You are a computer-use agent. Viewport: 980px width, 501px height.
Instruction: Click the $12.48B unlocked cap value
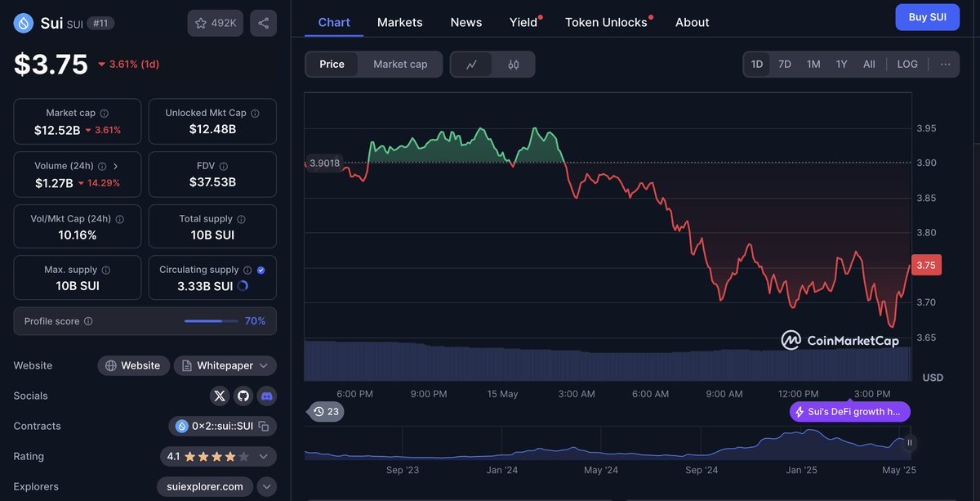(x=212, y=130)
